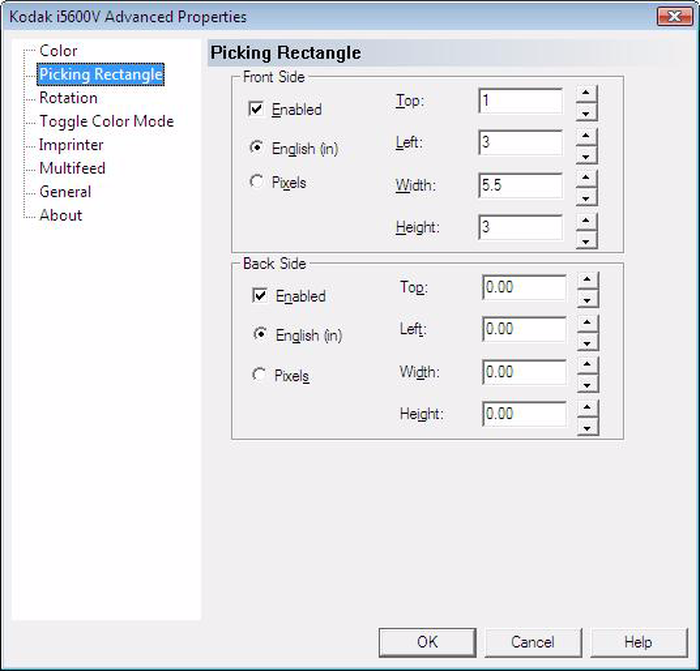
Task: Increase Back Side Left with up arrow
Action: (588, 322)
